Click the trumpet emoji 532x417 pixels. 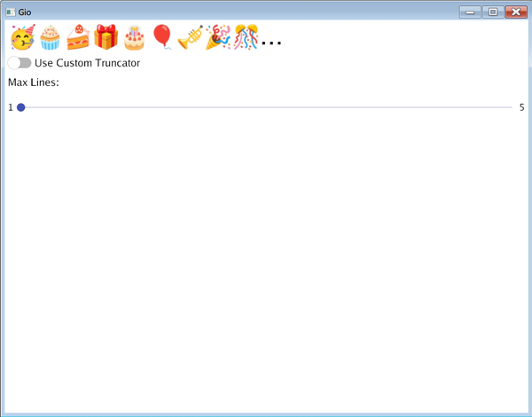[x=190, y=38]
